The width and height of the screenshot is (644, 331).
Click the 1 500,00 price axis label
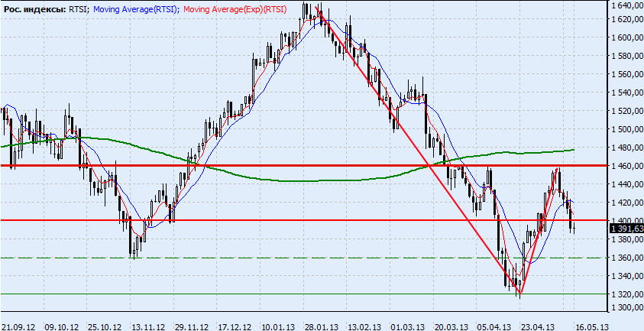pos(627,129)
